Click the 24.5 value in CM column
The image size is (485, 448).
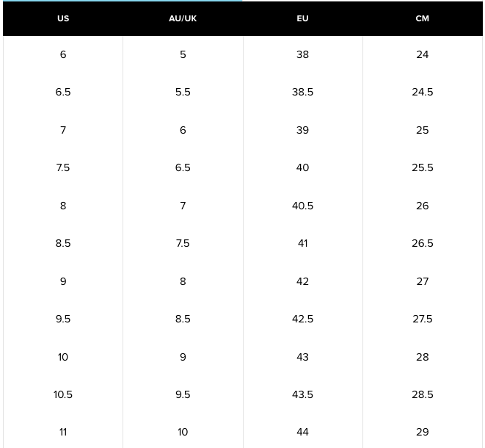click(x=422, y=92)
